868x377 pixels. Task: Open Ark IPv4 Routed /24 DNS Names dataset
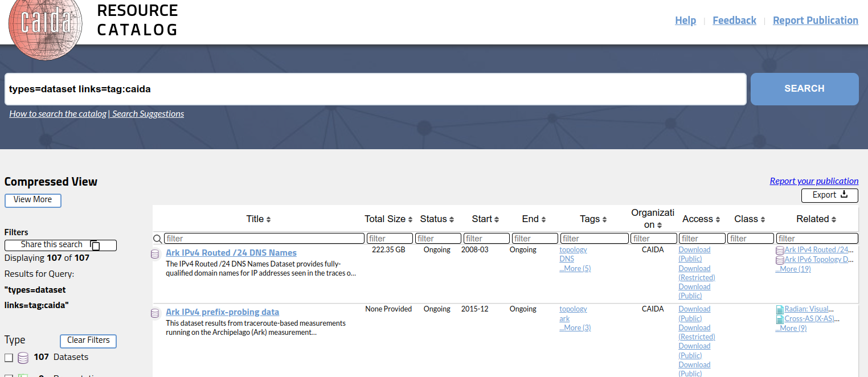click(231, 253)
